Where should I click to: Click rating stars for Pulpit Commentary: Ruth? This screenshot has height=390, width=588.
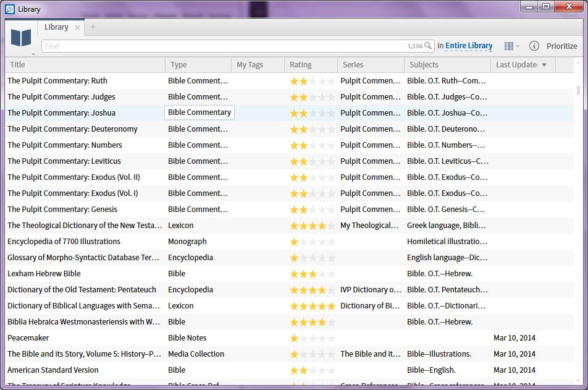point(312,81)
